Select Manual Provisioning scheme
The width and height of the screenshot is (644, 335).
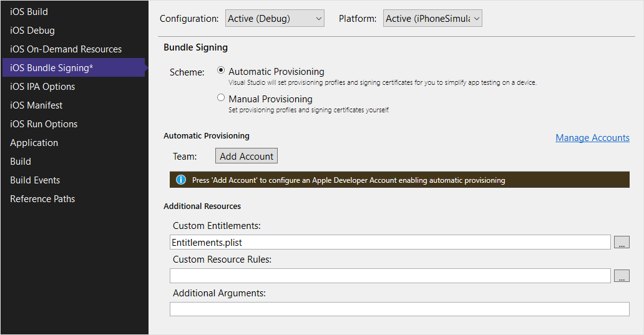click(221, 97)
